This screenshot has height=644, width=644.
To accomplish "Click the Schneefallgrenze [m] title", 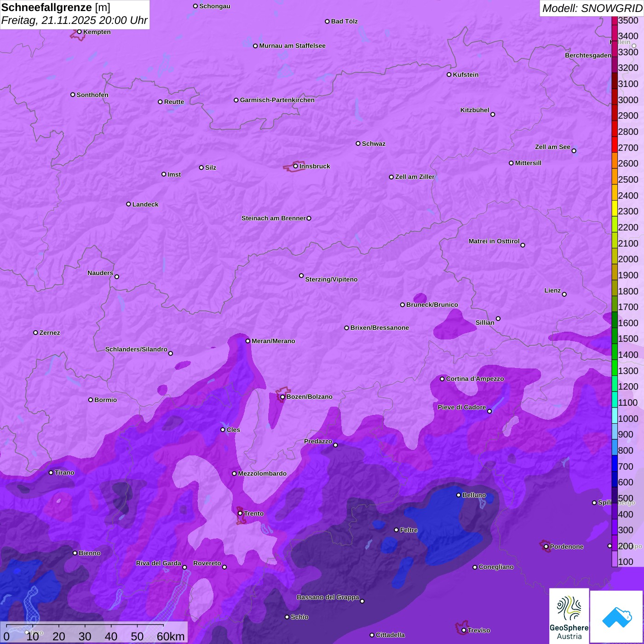I will 56,8.
